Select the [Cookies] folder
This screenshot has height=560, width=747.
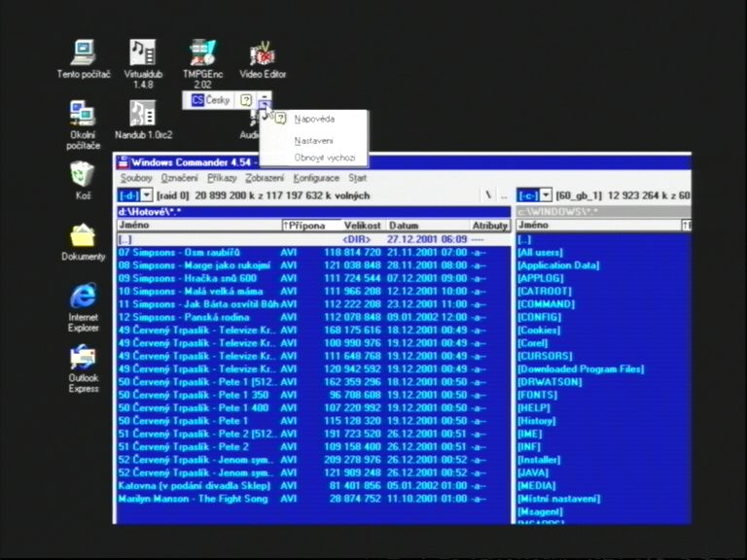click(x=539, y=330)
